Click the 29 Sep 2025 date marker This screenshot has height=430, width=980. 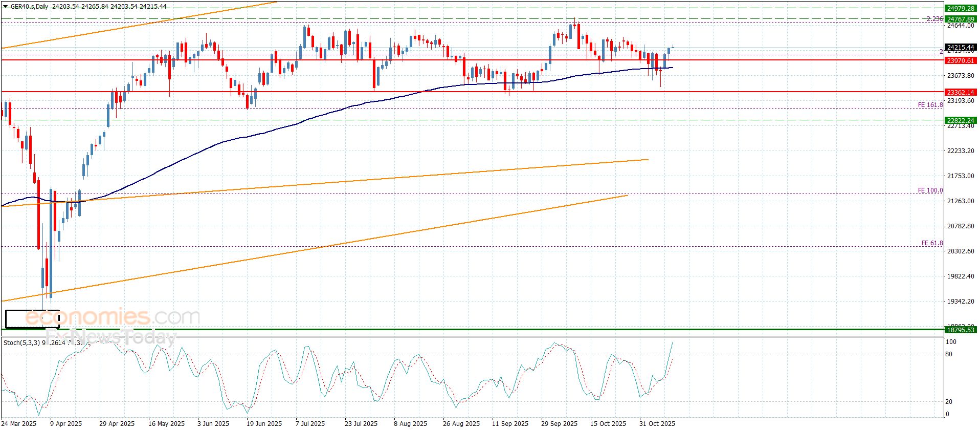pos(559,423)
